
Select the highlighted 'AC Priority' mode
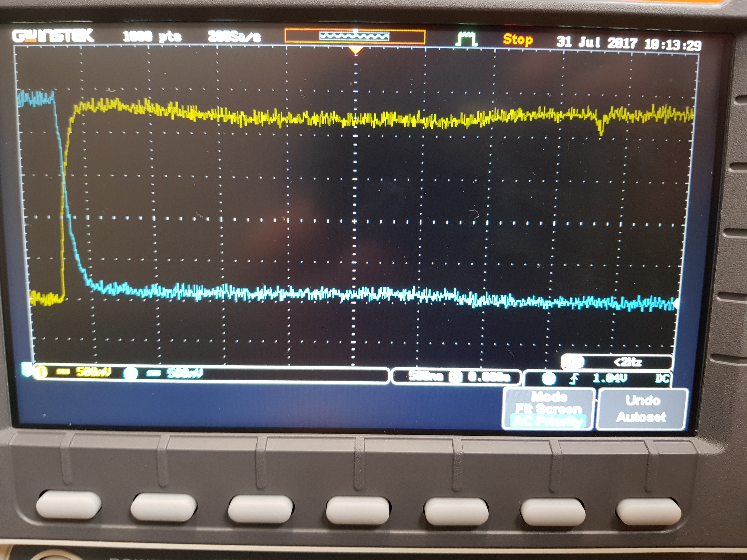point(548,421)
